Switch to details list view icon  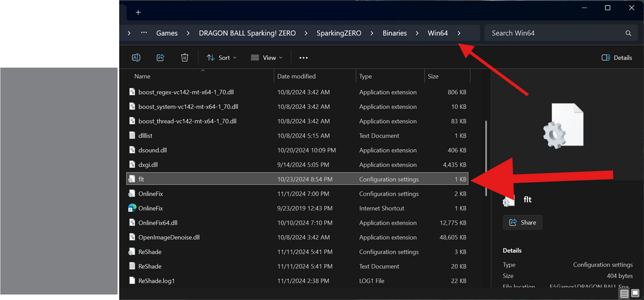click(x=624, y=294)
